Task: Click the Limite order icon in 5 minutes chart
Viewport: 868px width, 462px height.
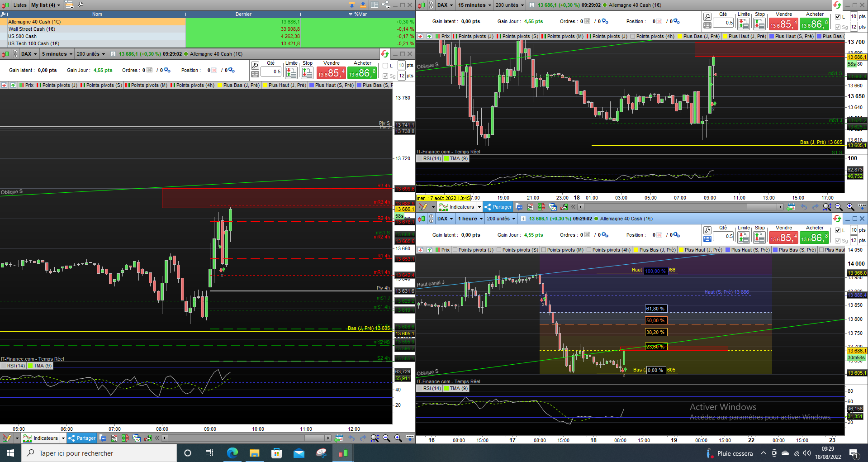Action: click(x=291, y=72)
